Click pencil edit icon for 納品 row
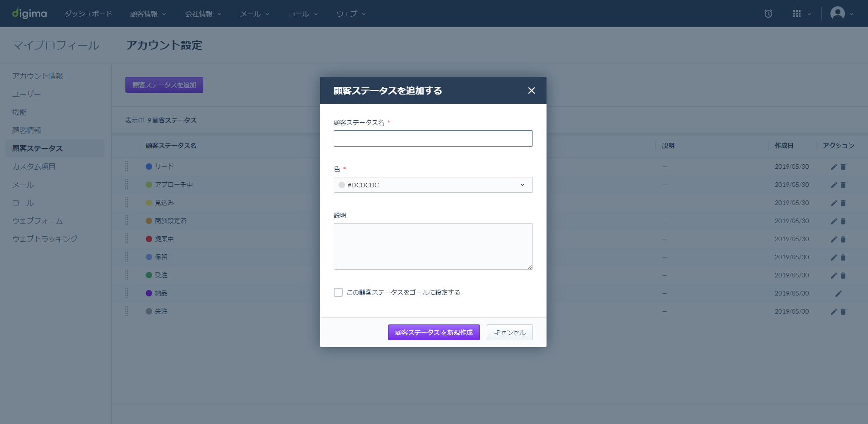The image size is (868, 424). point(838,294)
